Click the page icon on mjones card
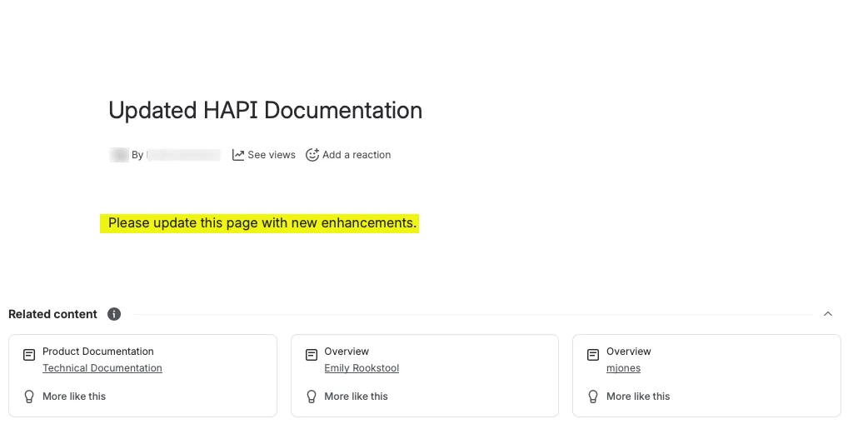This screenshot has height=424, width=868. click(x=593, y=355)
